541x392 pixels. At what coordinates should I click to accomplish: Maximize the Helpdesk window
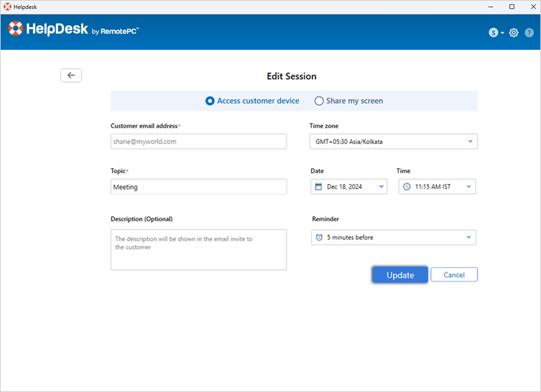[511, 7]
